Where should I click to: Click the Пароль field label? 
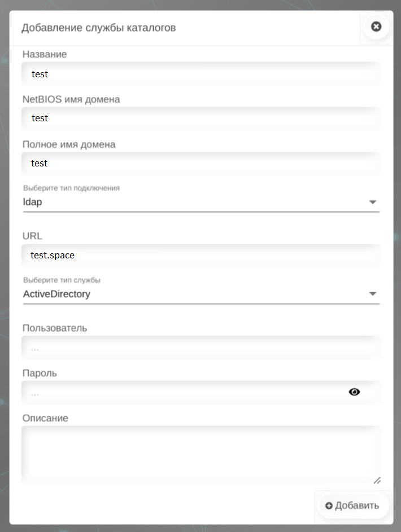point(40,373)
